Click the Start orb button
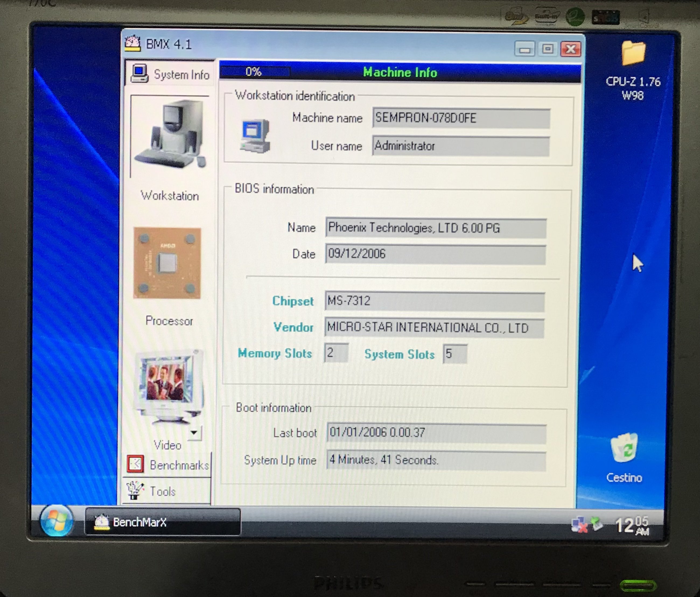 (x=57, y=521)
